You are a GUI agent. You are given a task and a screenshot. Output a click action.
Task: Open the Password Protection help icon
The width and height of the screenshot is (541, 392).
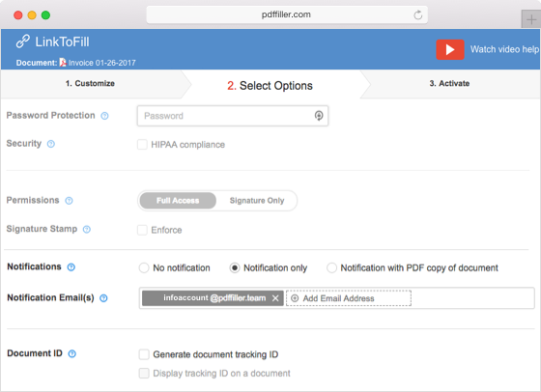point(104,116)
